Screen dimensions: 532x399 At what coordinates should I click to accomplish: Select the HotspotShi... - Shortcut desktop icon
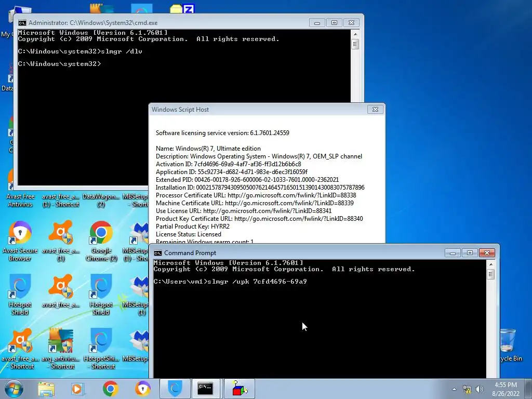tap(101, 349)
